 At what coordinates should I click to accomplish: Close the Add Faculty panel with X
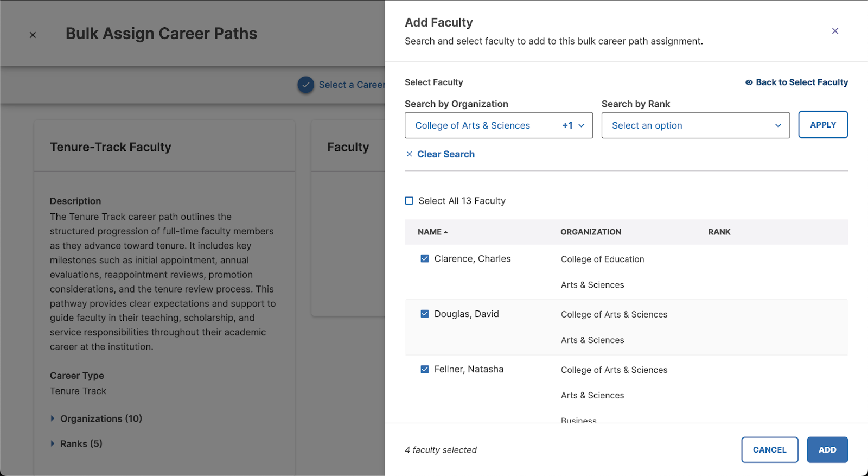pyautogui.click(x=835, y=31)
